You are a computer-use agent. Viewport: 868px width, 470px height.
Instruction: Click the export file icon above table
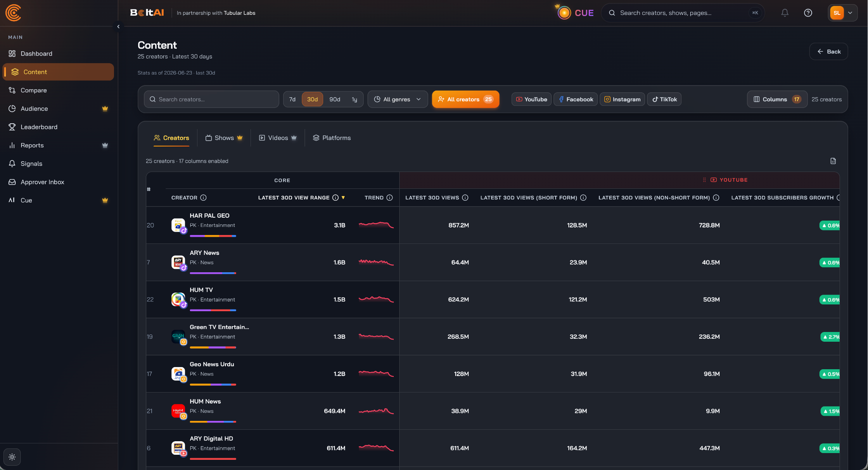[833, 161]
